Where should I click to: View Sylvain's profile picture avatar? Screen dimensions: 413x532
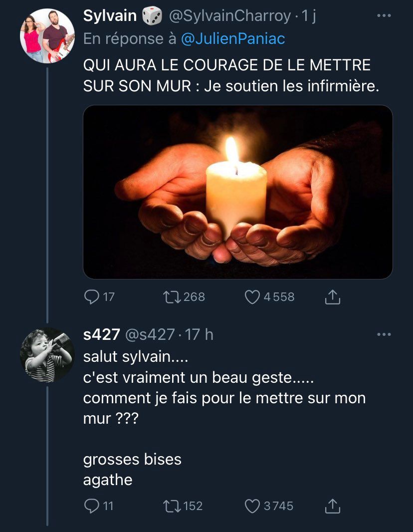click(x=47, y=36)
